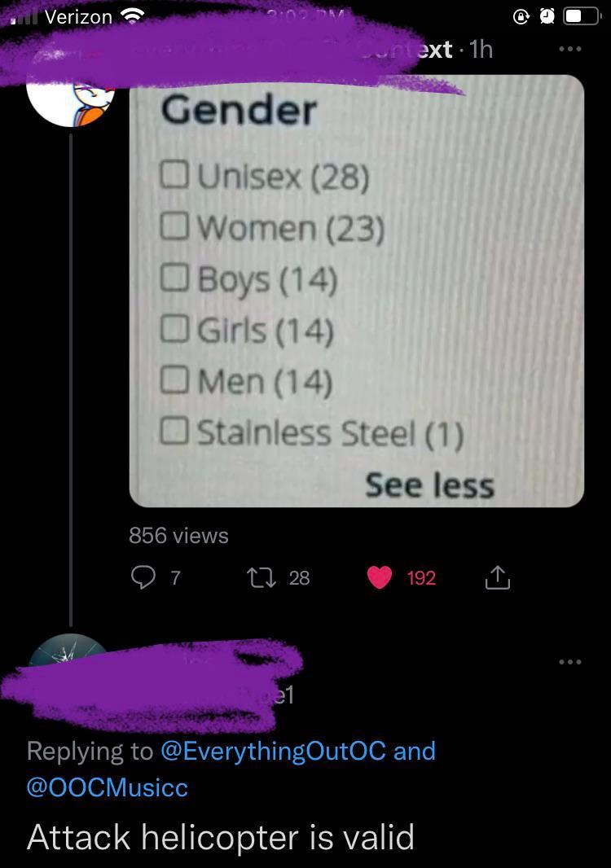Check the Stainless Steel (1) checkbox

(x=174, y=431)
